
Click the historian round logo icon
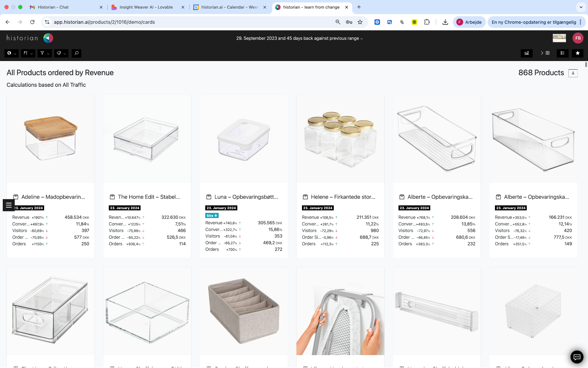48,38
